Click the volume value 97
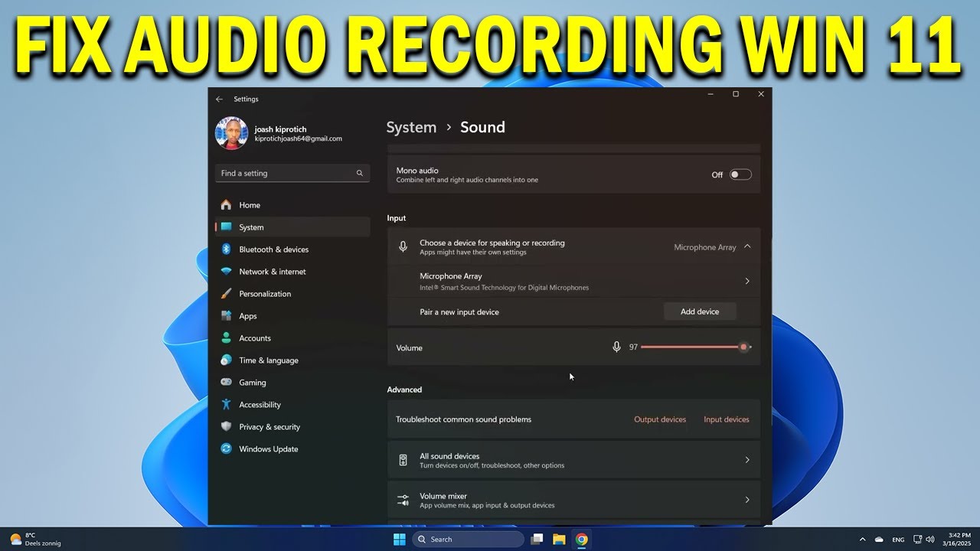 [x=633, y=347]
